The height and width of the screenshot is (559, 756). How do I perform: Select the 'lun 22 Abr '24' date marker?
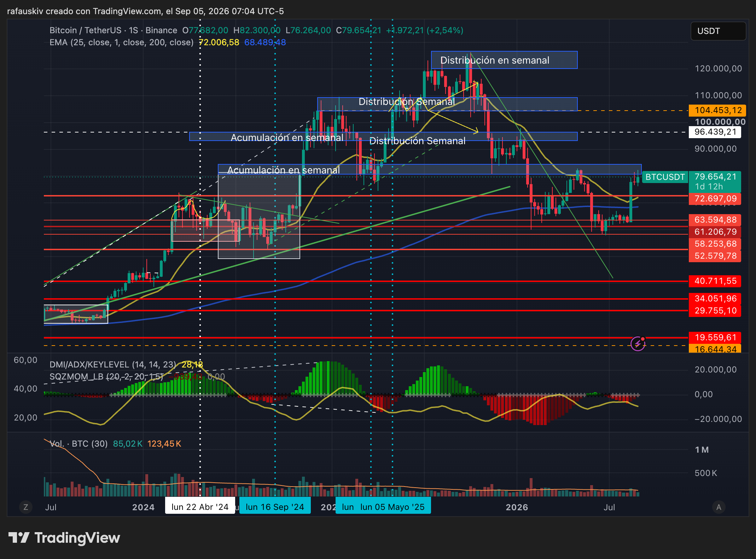pos(200,507)
